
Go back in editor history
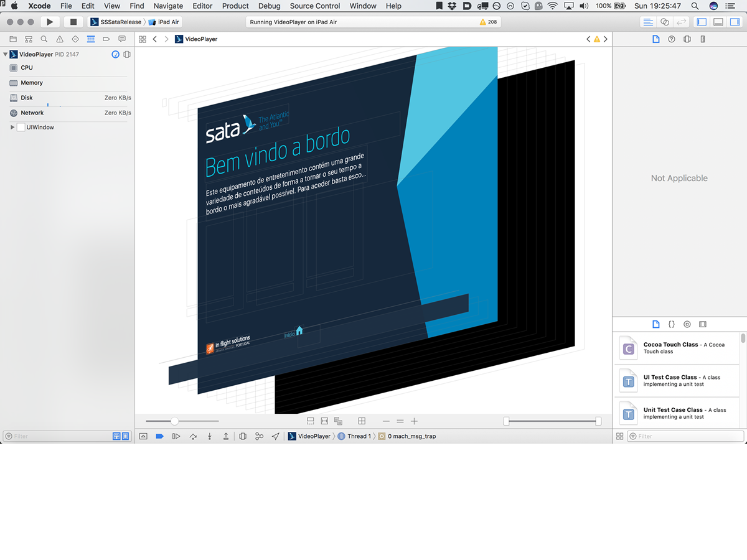coord(155,39)
